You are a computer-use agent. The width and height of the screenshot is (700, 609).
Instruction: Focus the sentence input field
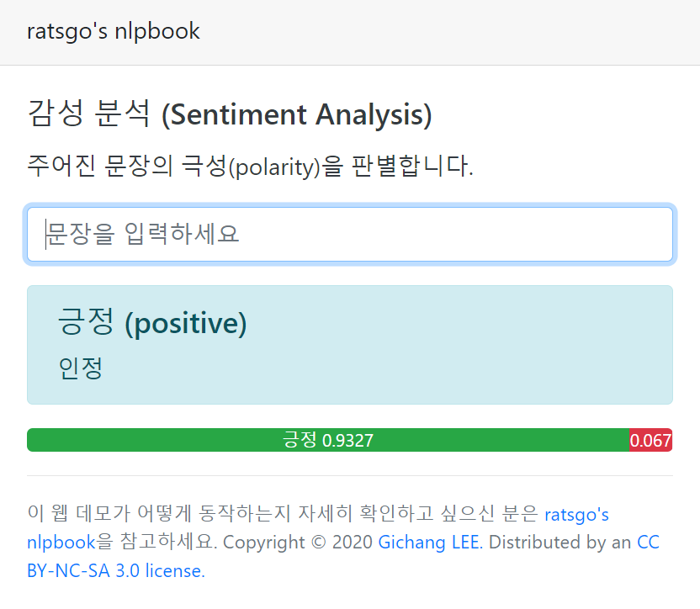pyautogui.click(x=350, y=234)
